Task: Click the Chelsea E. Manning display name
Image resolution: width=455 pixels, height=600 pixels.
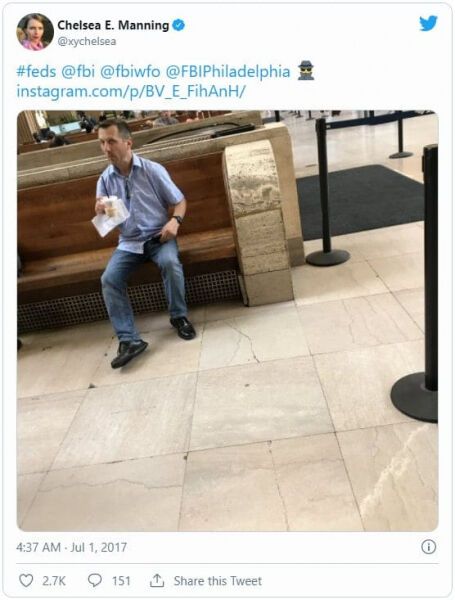Action: click(113, 25)
